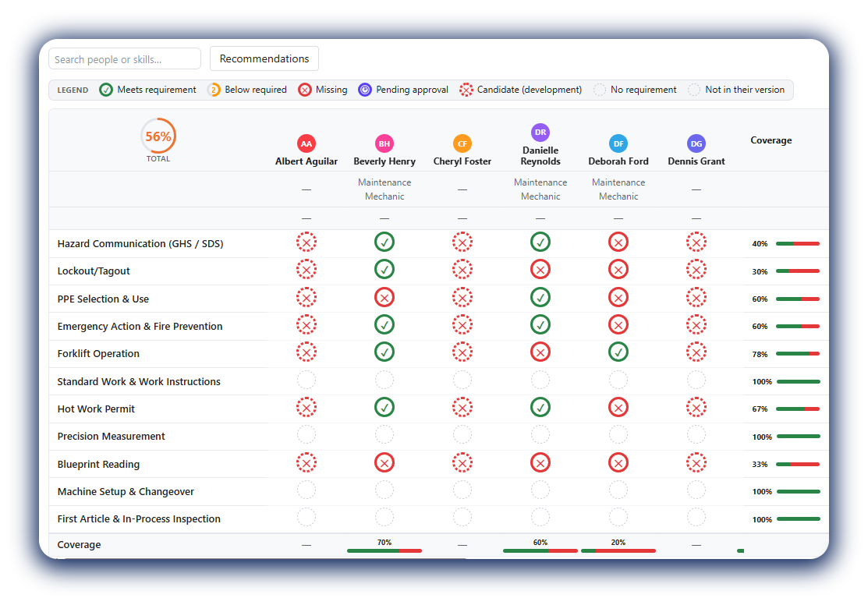Click Danielle Reynolds' name header

coord(540,155)
